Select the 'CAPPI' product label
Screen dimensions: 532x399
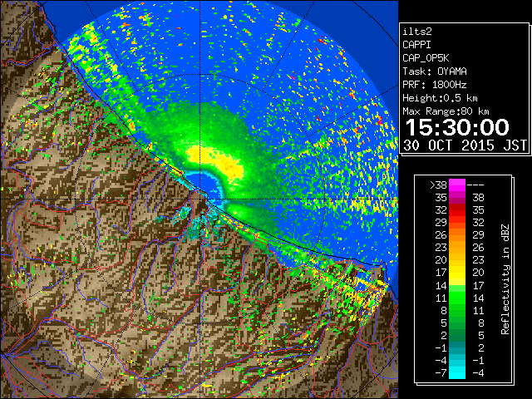coord(416,45)
